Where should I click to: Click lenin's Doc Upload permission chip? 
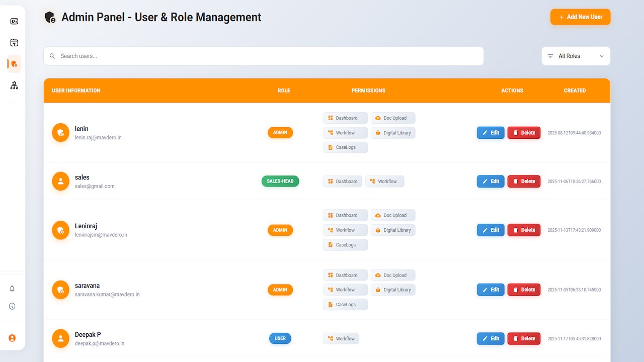pos(393,118)
